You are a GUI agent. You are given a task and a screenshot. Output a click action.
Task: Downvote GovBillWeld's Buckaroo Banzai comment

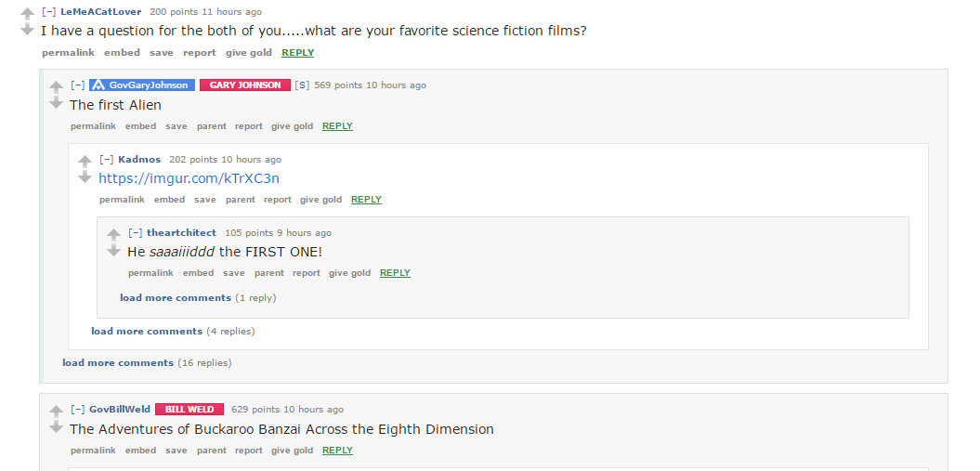(x=57, y=426)
